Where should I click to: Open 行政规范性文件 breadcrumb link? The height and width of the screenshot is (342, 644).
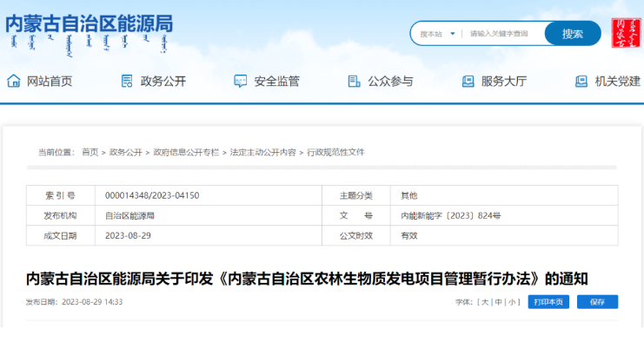[335, 152]
